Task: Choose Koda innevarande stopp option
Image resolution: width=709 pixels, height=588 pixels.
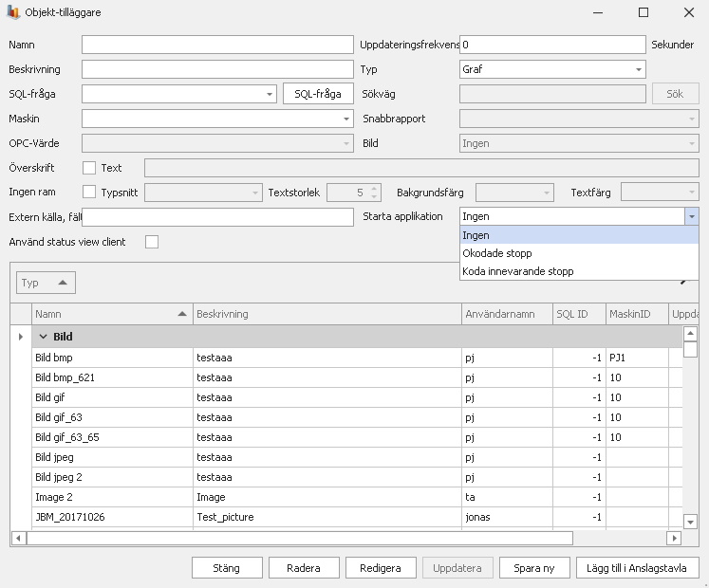Action: coord(579,271)
